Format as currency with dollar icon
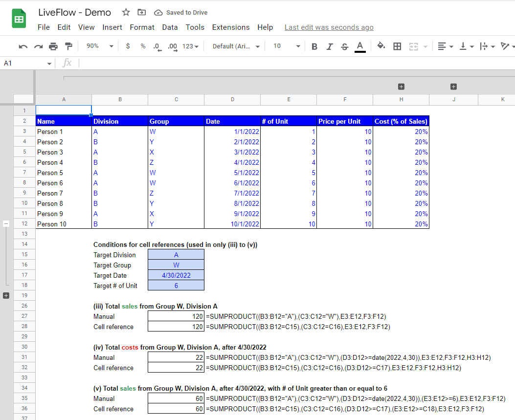Viewport: 515px width, 420px height. (128, 46)
